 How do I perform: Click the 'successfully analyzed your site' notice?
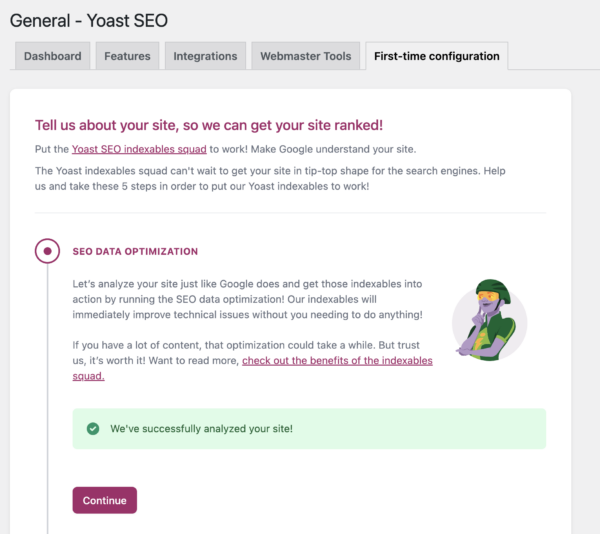(x=309, y=428)
